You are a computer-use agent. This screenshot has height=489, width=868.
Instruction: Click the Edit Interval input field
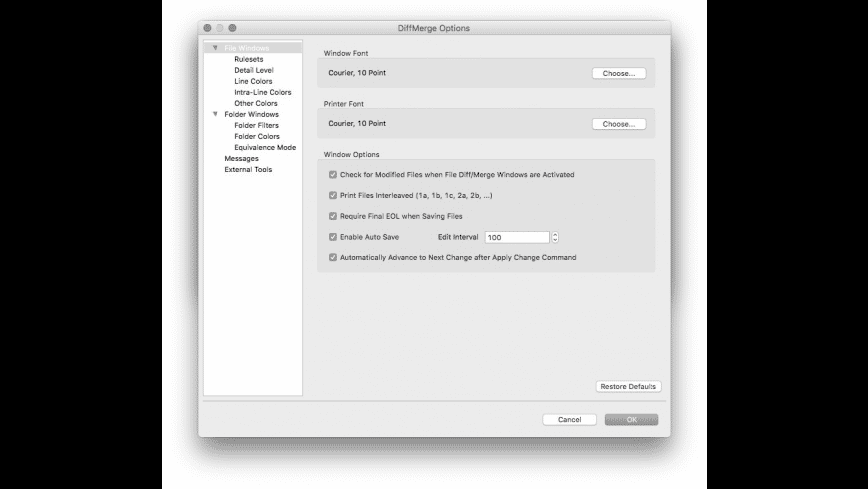click(x=517, y=238)
